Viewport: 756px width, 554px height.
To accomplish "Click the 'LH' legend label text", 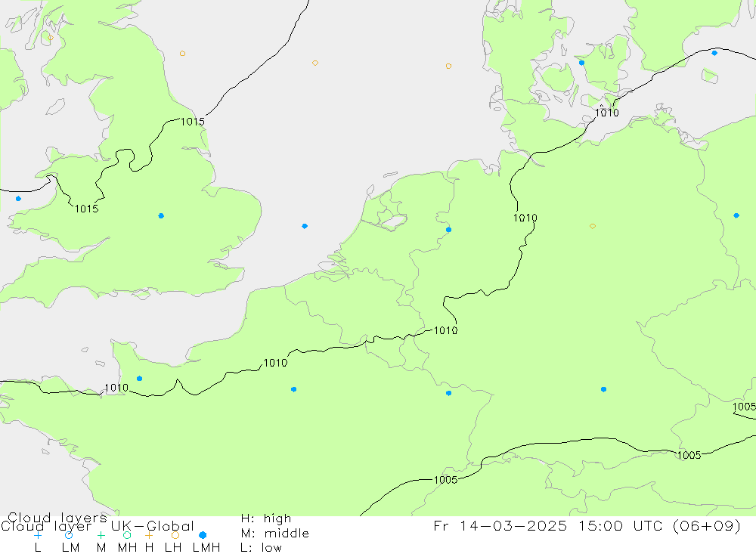I will tap(173, 548).
